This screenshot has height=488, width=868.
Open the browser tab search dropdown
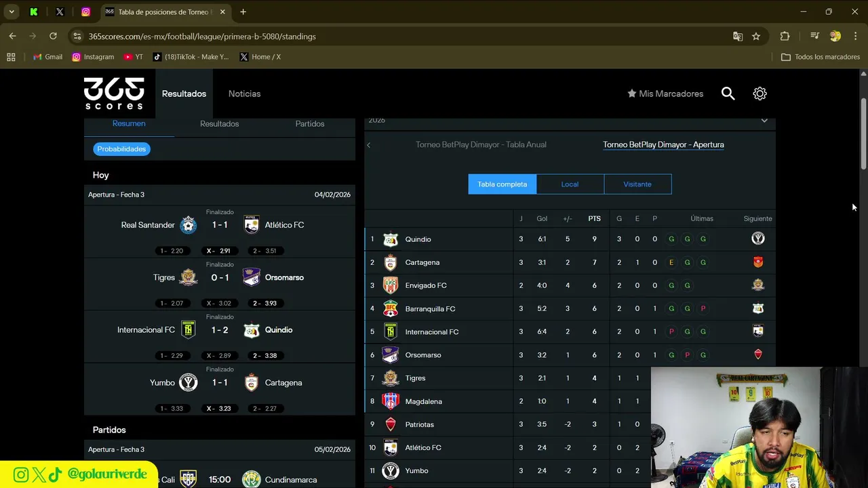click(x=12, y=12)
